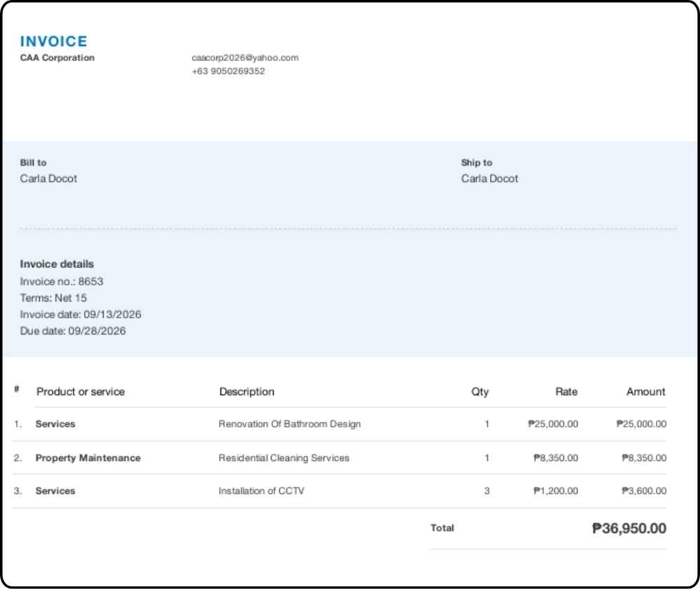Click the ₱3,600.00 amount
Viewport: 700px width, 589px height.
point(644,491)
